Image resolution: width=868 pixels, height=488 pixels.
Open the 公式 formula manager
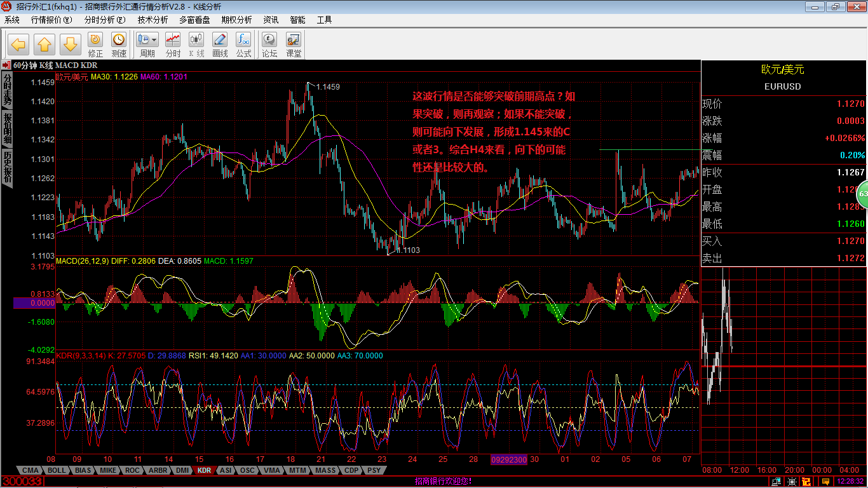point(243,45)
